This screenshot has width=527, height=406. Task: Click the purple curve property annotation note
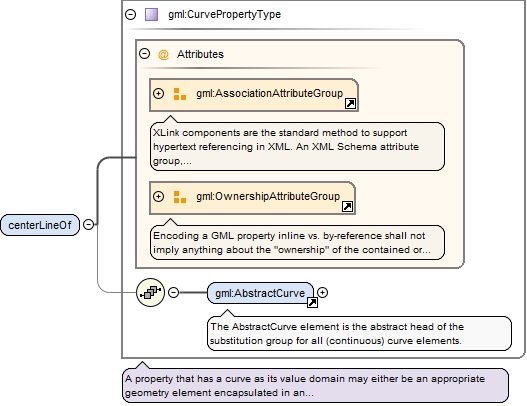315,385
